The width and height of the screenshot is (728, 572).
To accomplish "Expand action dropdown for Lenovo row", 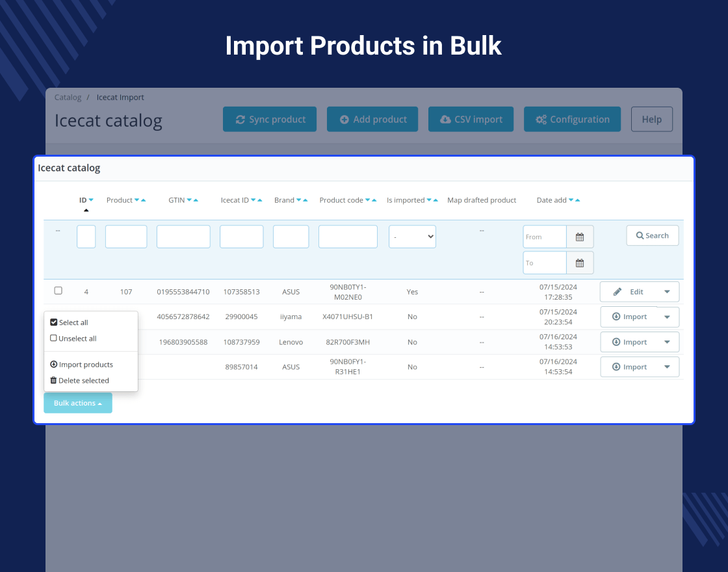I will 667,342.
